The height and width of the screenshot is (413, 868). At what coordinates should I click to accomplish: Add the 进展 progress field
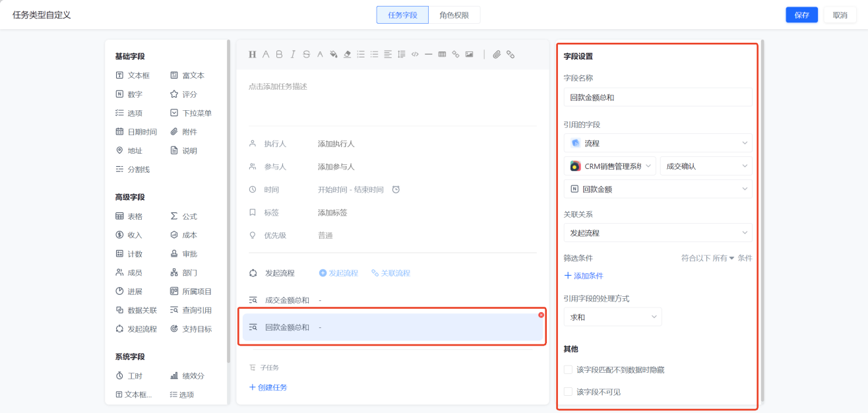pos(129,291)
